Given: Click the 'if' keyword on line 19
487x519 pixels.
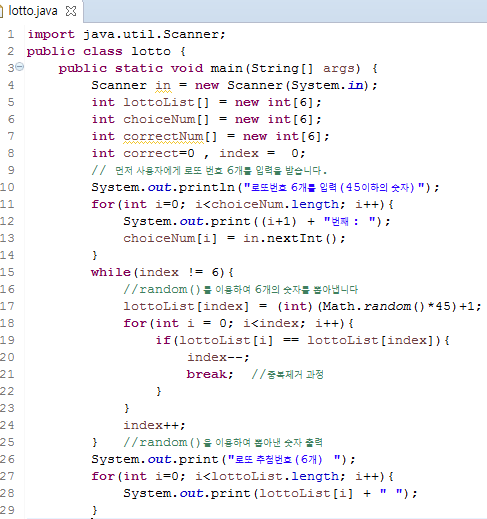Looking at the screenshot, I should 163,340.
